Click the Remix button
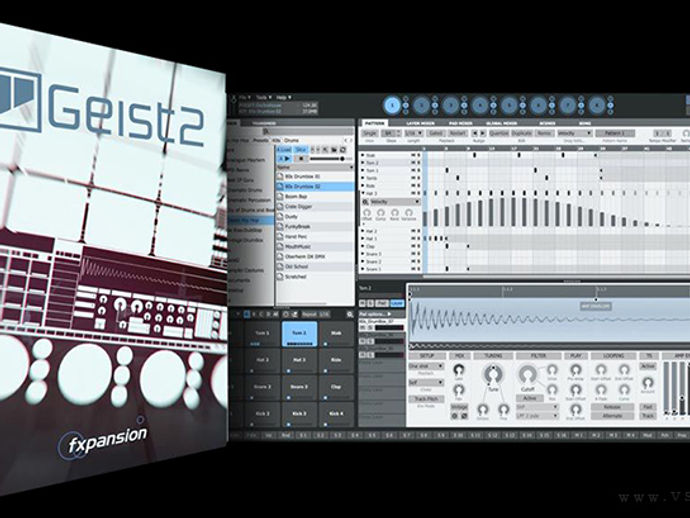This screenshot has height=518, width=690. pyautogui.click(x=544, y=133)
